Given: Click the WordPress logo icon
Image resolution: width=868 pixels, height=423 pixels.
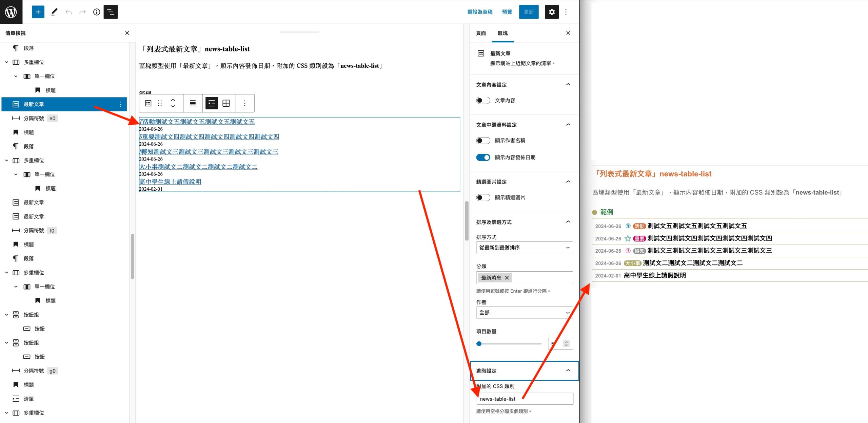Looking at the screenshot, I should coord(11,12).
